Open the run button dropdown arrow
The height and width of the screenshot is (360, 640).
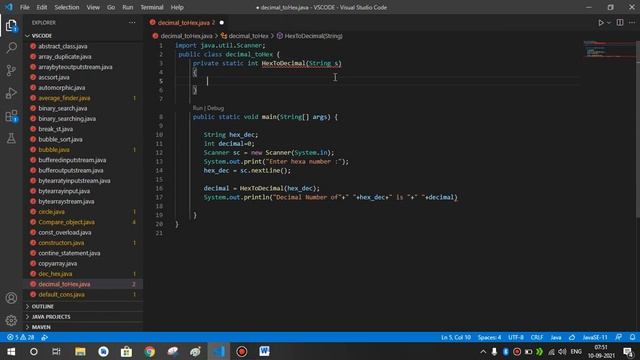pos(609,23)
